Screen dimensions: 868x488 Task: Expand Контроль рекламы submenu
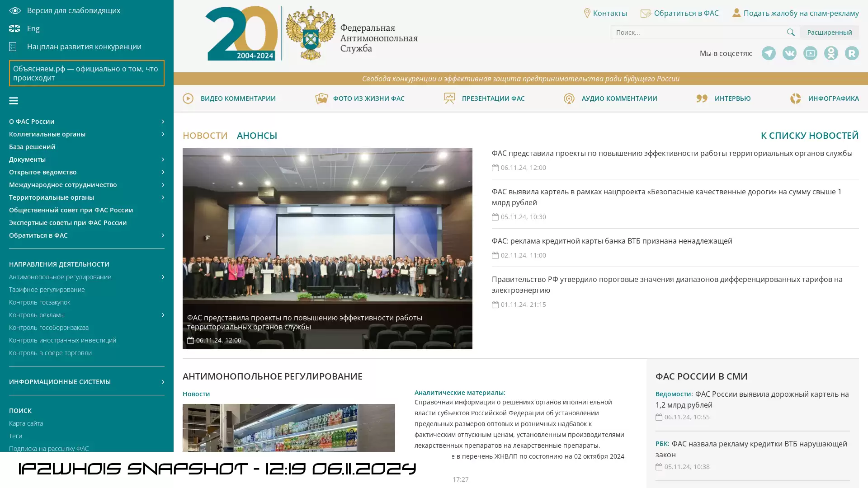tap(163, 315)
